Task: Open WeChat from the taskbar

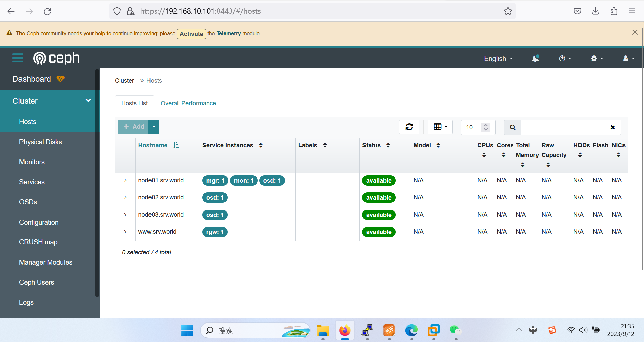Action: (455, 331)
